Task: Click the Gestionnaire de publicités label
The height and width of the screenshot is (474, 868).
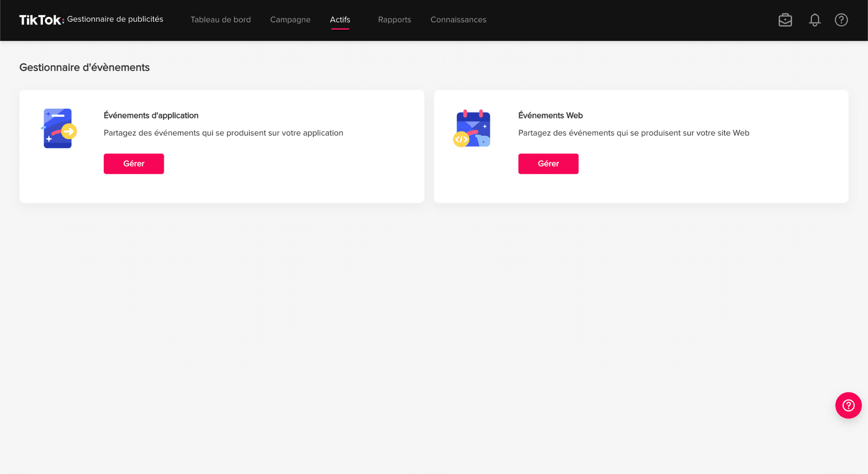Action: pyautogui.click(x=115, y=19)
